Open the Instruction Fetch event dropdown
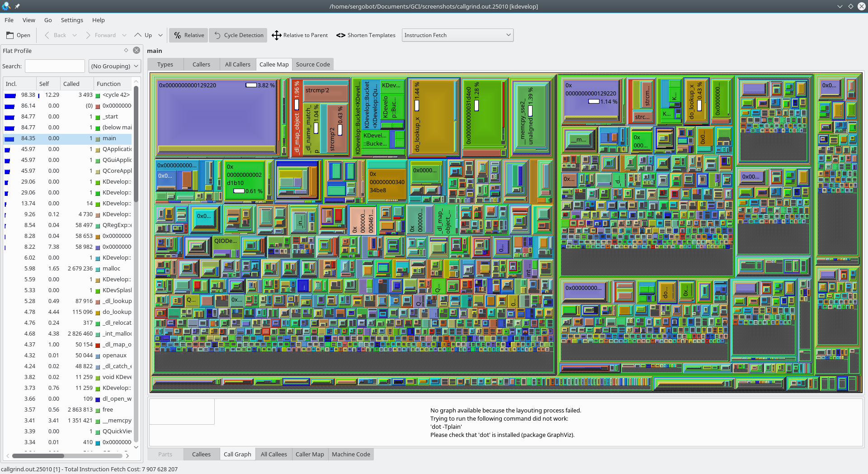The height and width of the screenshot is (474, 868). pos(457,35)
